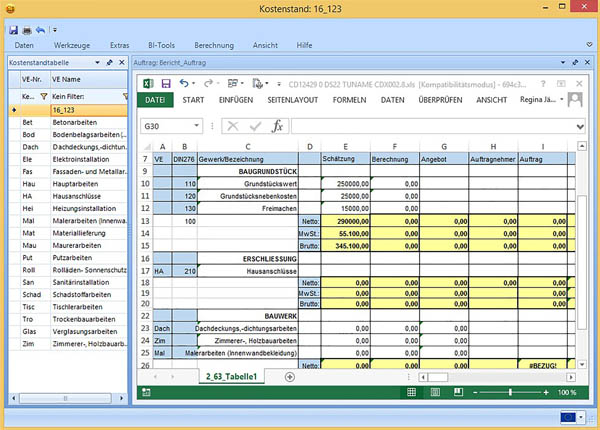Click the print icon in the outer toolbar
Screen dimensions: 600x430
click(27, 30)
